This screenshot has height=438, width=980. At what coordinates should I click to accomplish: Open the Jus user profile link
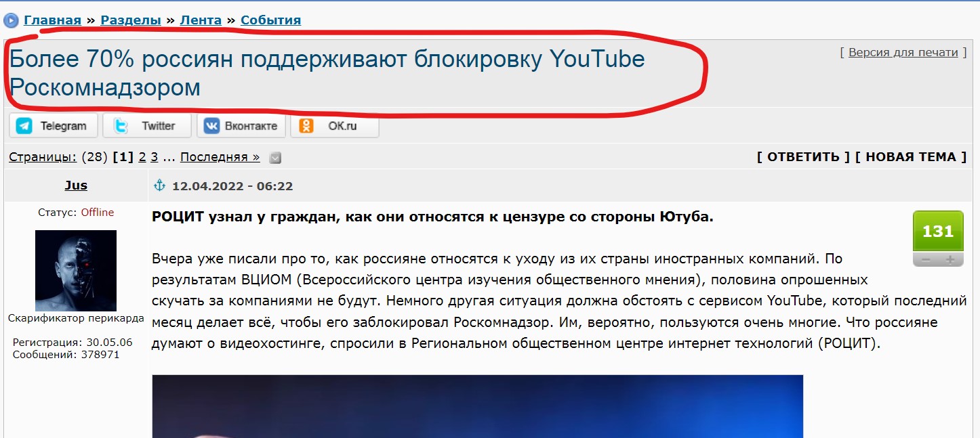(76, 185)
